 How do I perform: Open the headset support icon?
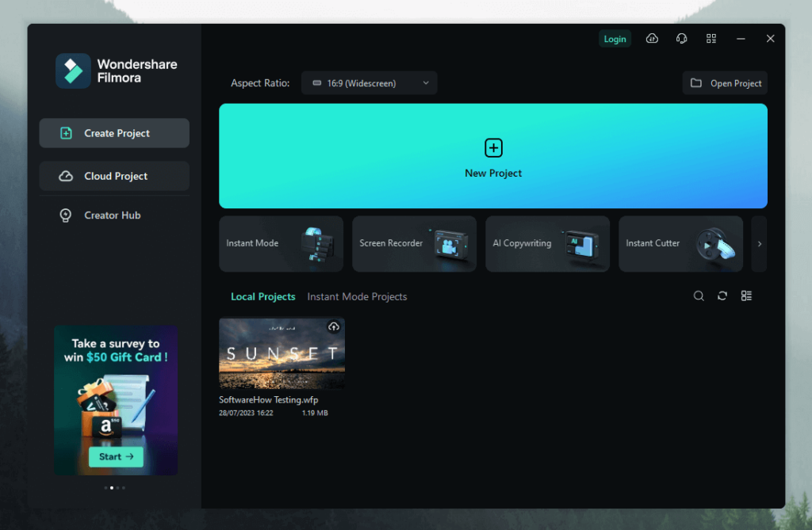point(681,39)
